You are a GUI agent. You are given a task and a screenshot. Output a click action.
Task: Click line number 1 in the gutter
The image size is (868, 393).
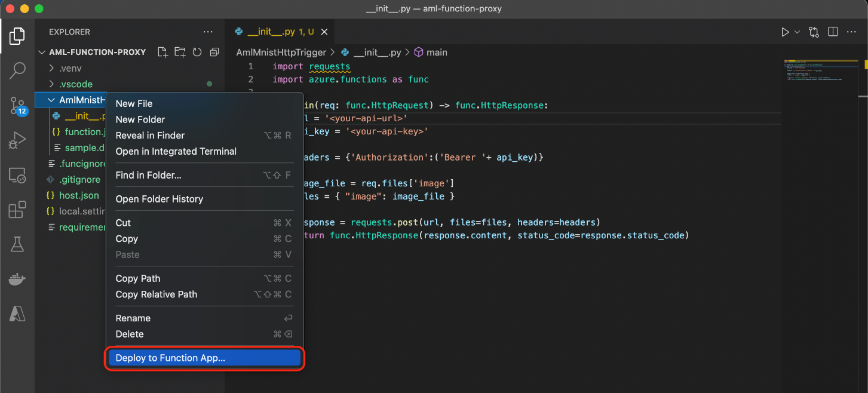coord(251,66)
